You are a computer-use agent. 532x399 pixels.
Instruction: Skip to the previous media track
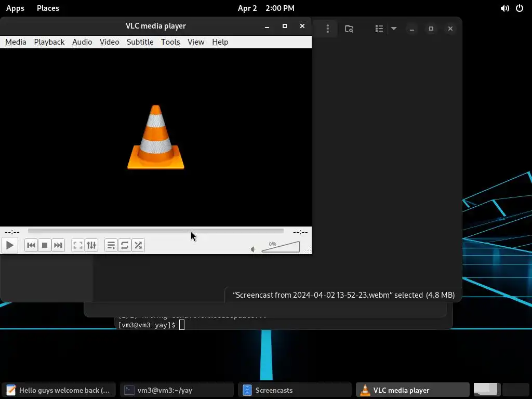point(31,245)
